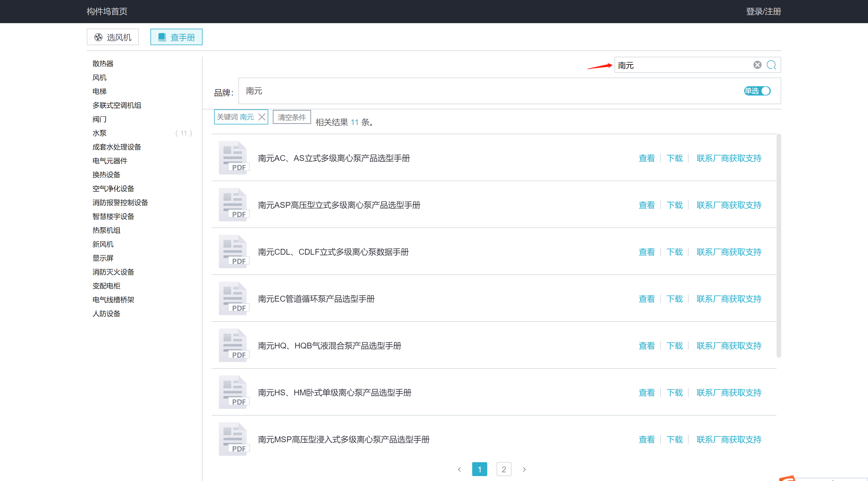This screenshot has width=868, height=481.
Task: Switch to the 选风机 tab
Action: tap(113, 37)
